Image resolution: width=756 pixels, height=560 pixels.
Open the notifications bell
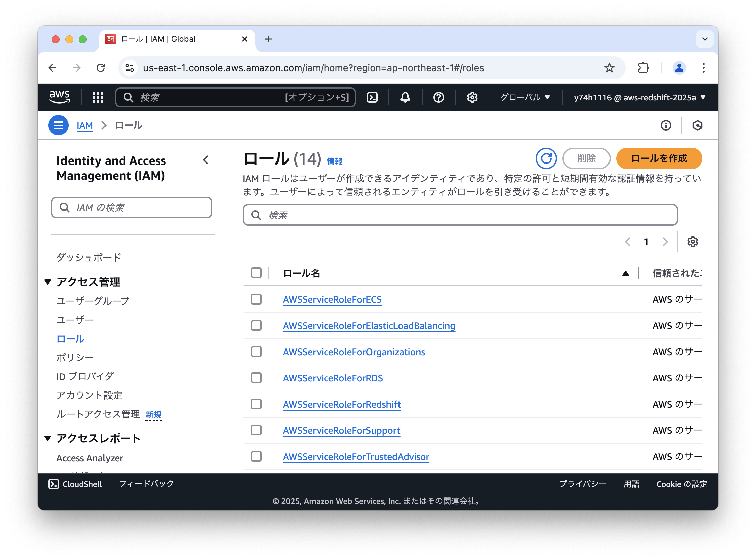[405, 98]
